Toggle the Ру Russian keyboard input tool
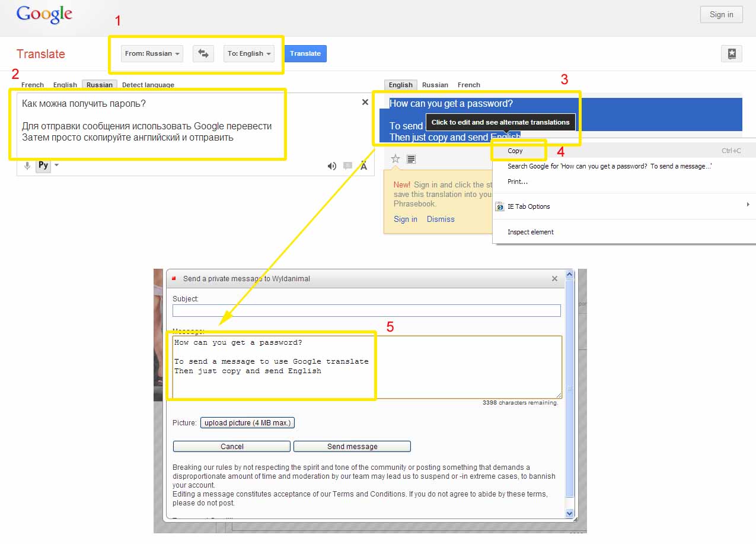 pos(43,166)
